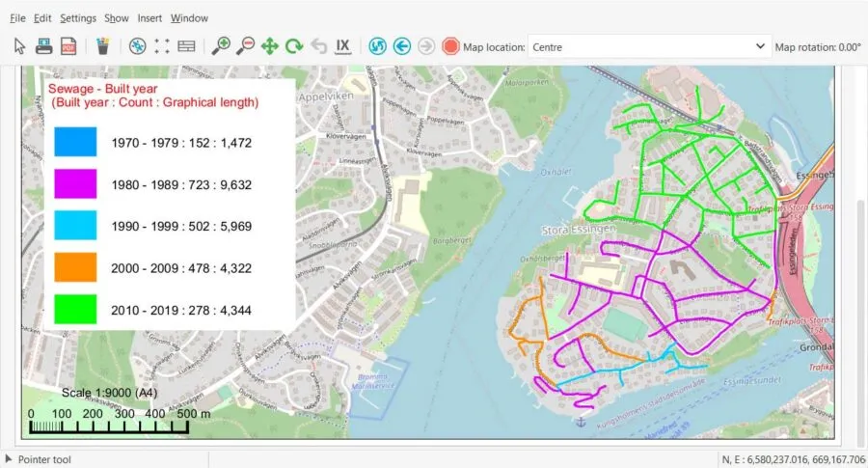
Task: Click the green redo arrow
Action: (294, 46)
